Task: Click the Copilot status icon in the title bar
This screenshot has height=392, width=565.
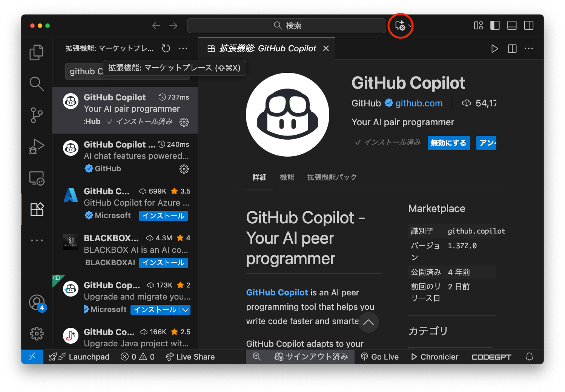Action: (400, 26)
